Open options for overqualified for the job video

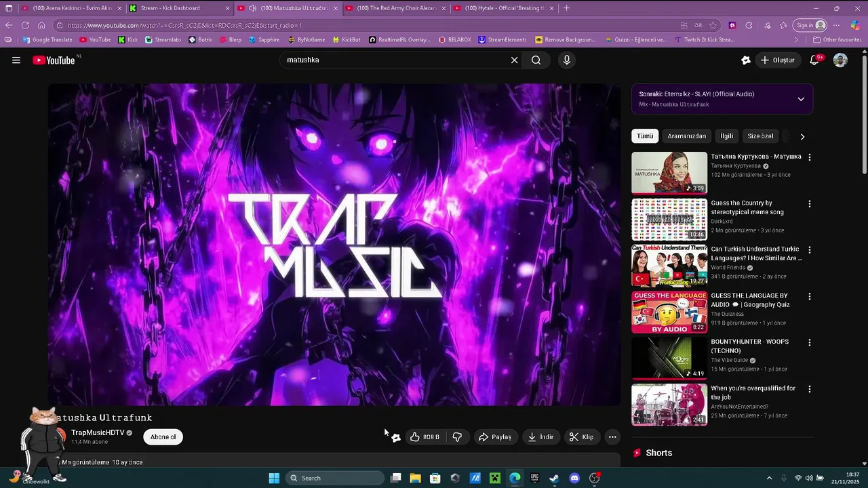(809, 389)
